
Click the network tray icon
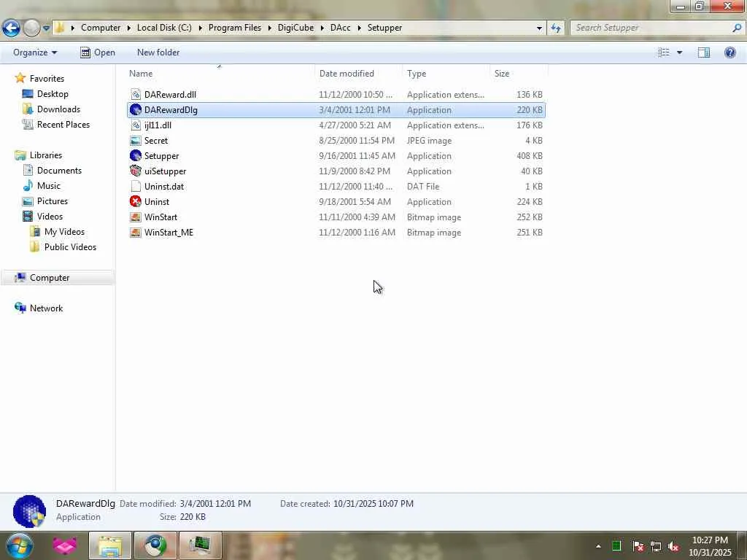tap(656, 546)
